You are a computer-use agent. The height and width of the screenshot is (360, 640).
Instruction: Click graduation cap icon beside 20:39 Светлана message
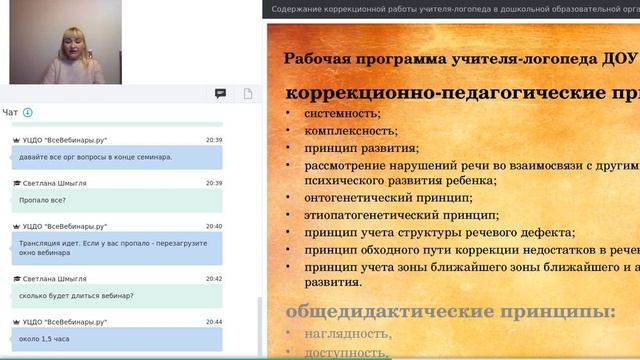17,183
